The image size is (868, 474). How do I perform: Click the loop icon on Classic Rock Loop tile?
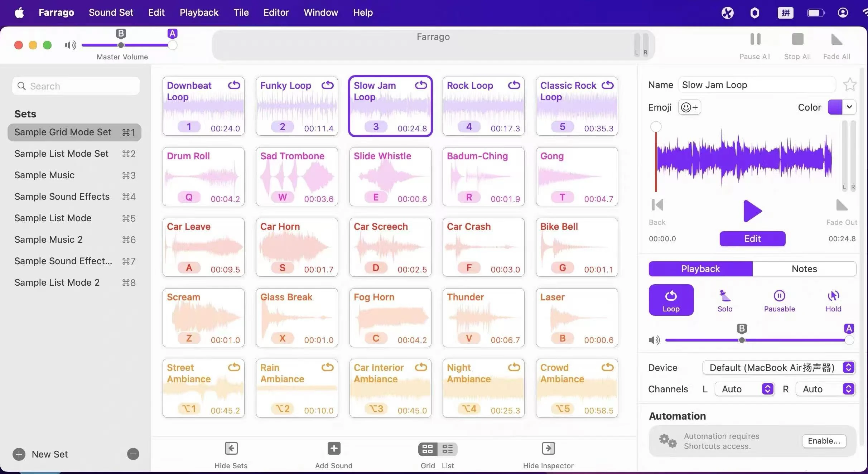(x=607, y=85)
